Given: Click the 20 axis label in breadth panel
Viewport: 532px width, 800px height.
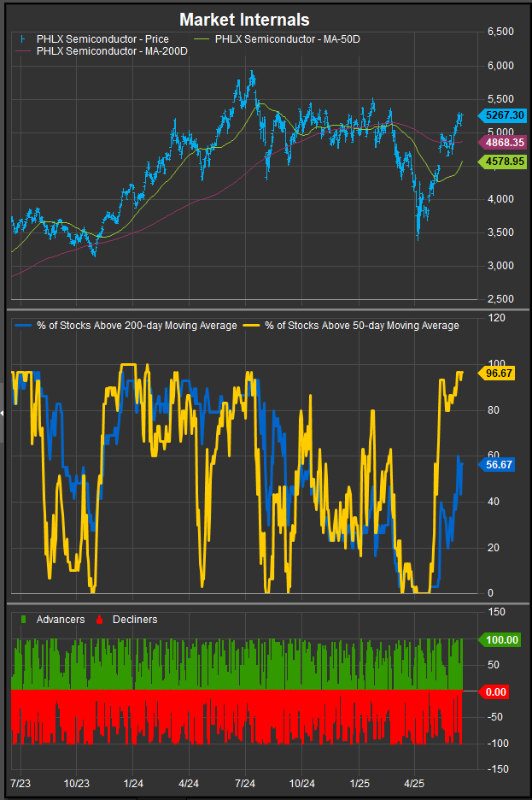Looking at the screenshot, I should point(494,548).
